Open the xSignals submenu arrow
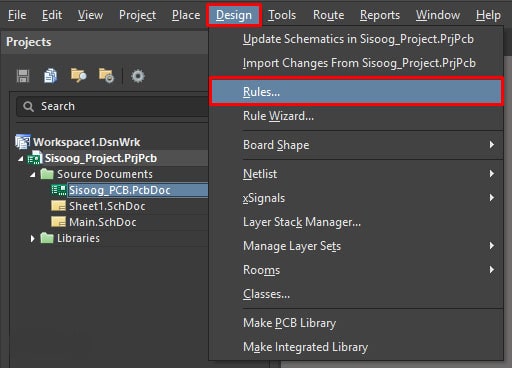 tap(492, 198)
